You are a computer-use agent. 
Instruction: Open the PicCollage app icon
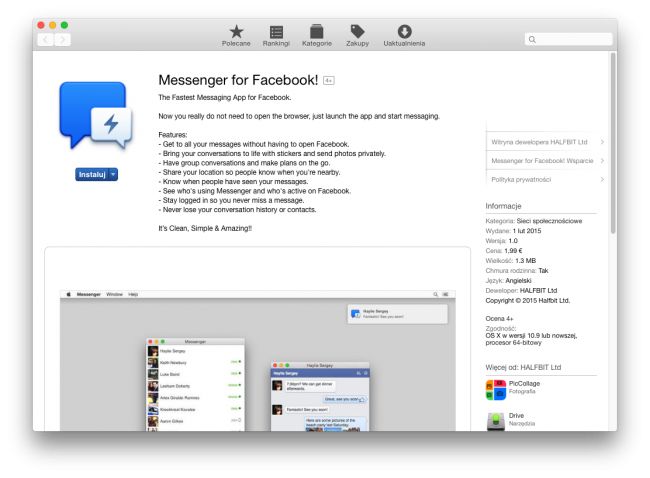[x=496, y=390]
